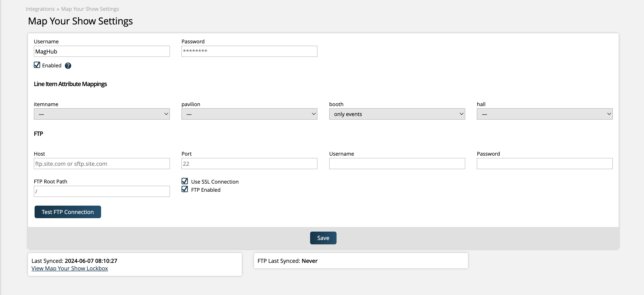Focus the FTP Host input

click(x=102, y=164)
